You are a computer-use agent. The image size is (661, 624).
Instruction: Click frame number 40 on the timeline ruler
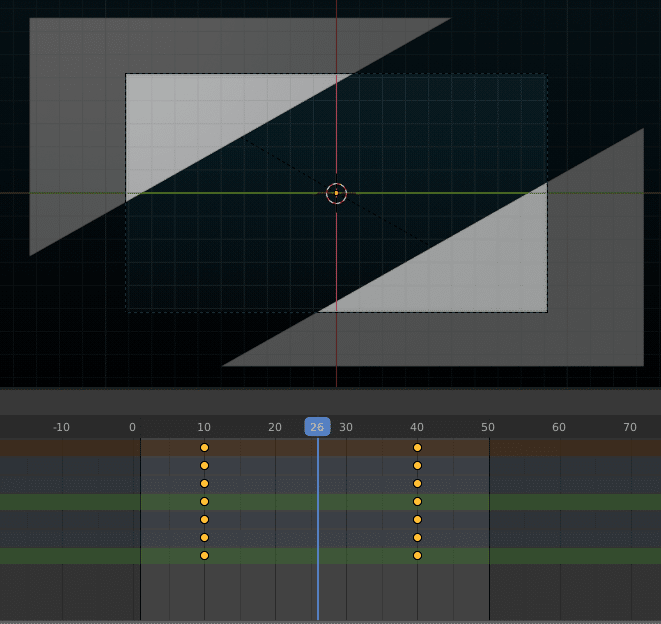click(417, 427)
